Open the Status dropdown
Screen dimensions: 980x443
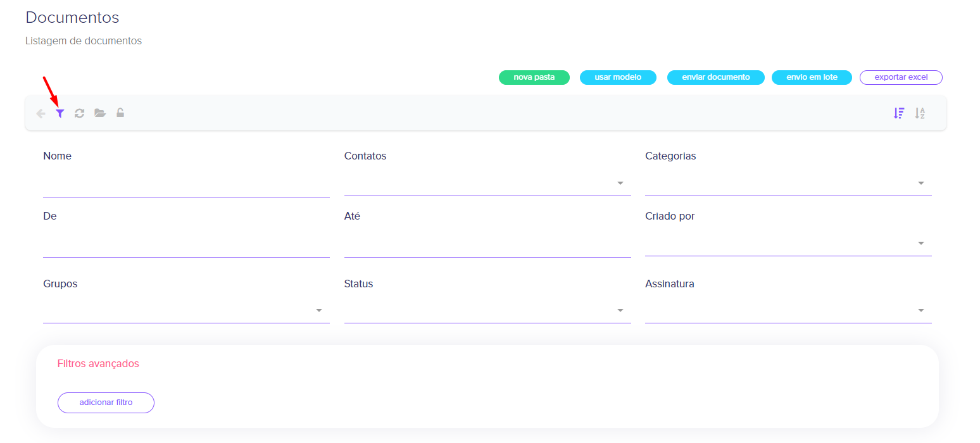coord(487,311)
